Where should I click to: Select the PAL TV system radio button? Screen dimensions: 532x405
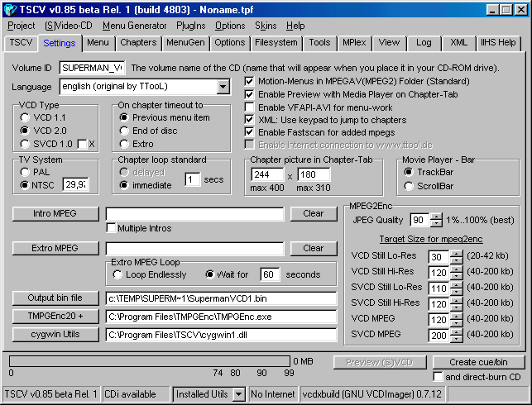[26, 171]
